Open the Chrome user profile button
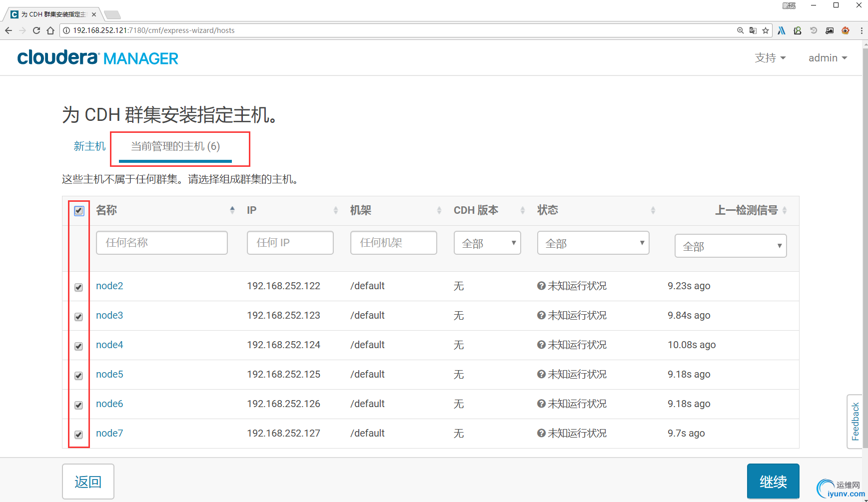The width and height of the screenshot is (868, 502). [x=789, y=5]
